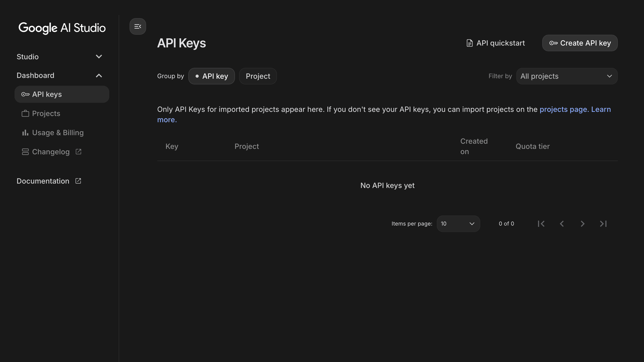Collapse the sidebar with the collapse icon

(138, 26)
